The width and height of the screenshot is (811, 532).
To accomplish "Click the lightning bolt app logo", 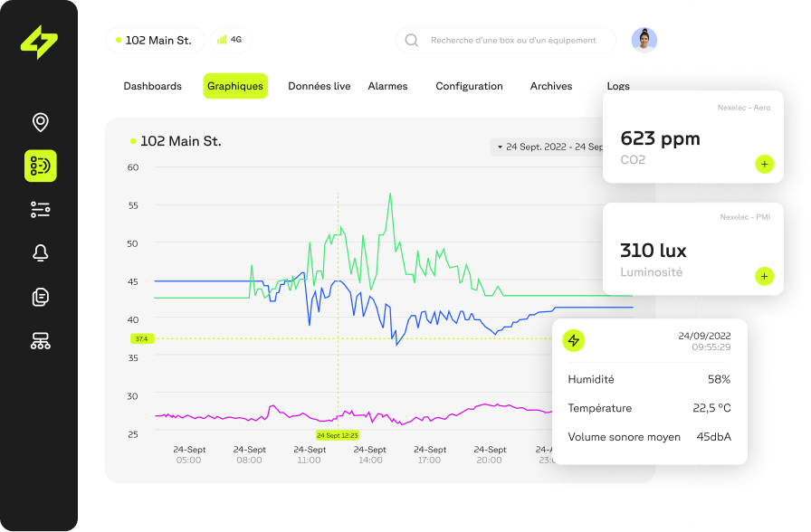I will (x=38, y=40).
